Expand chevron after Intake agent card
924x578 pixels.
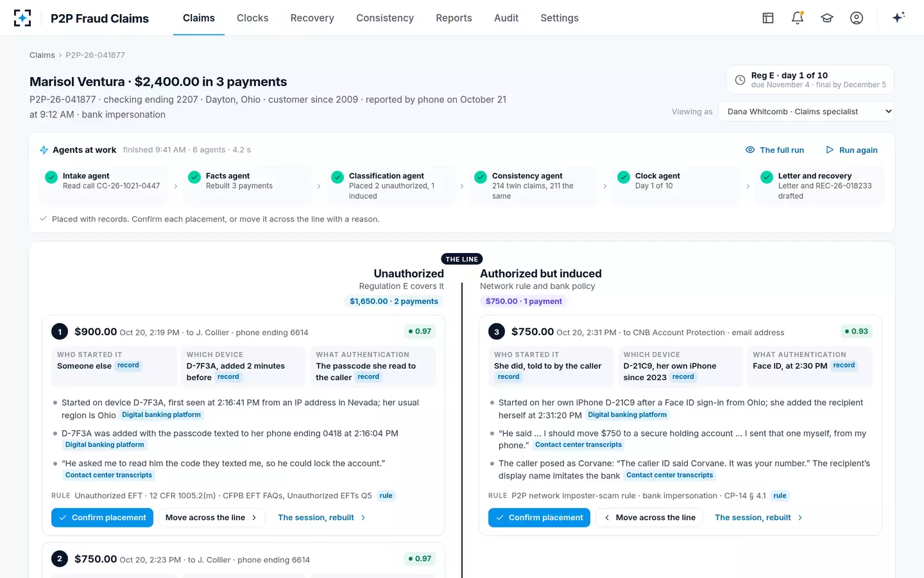(176, 186)
